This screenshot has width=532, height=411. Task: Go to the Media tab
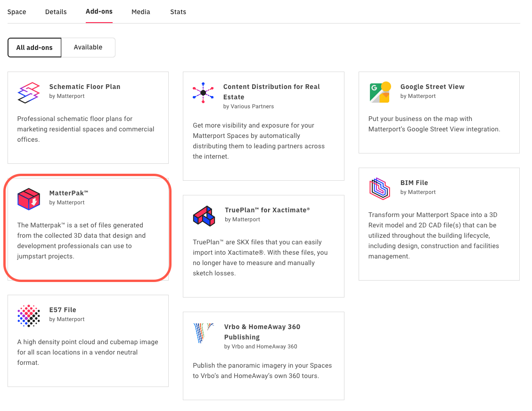click(x=141, y=12)
